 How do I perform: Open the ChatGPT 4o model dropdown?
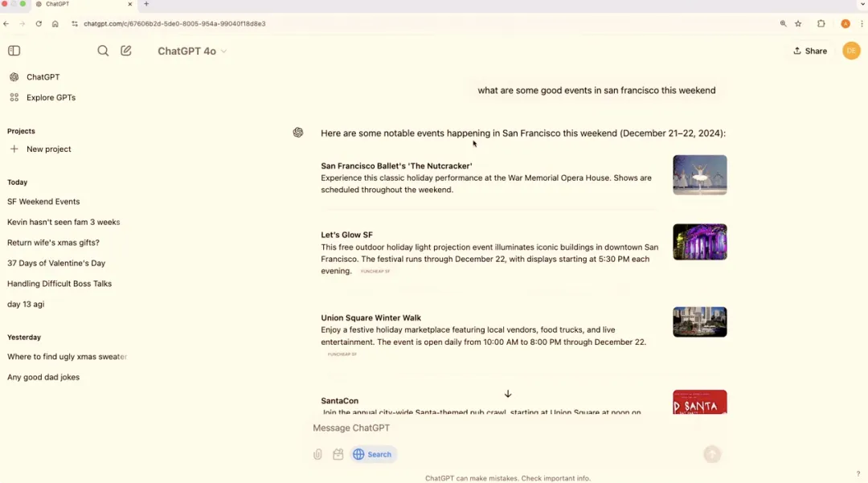[x=192, y=51]
